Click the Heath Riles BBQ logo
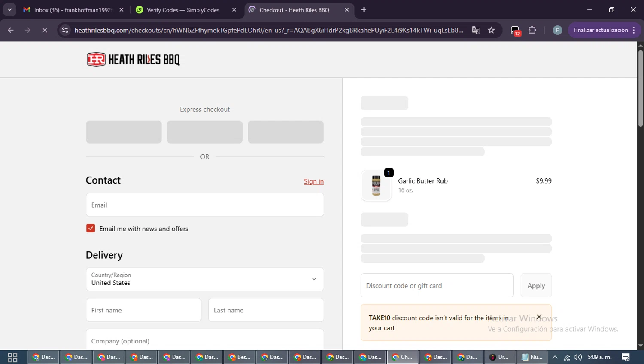This screenshot has height=364, width=644. pos(133,59)
